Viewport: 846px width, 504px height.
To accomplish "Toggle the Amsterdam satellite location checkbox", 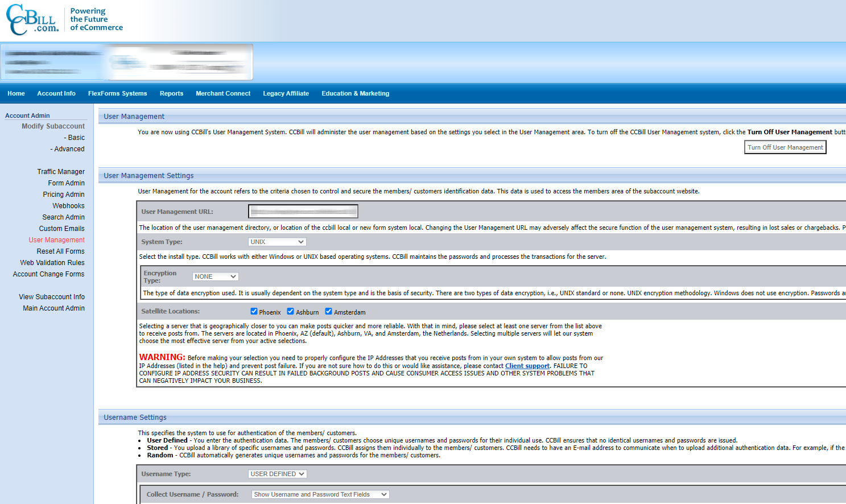I will (x=328, y=311).
